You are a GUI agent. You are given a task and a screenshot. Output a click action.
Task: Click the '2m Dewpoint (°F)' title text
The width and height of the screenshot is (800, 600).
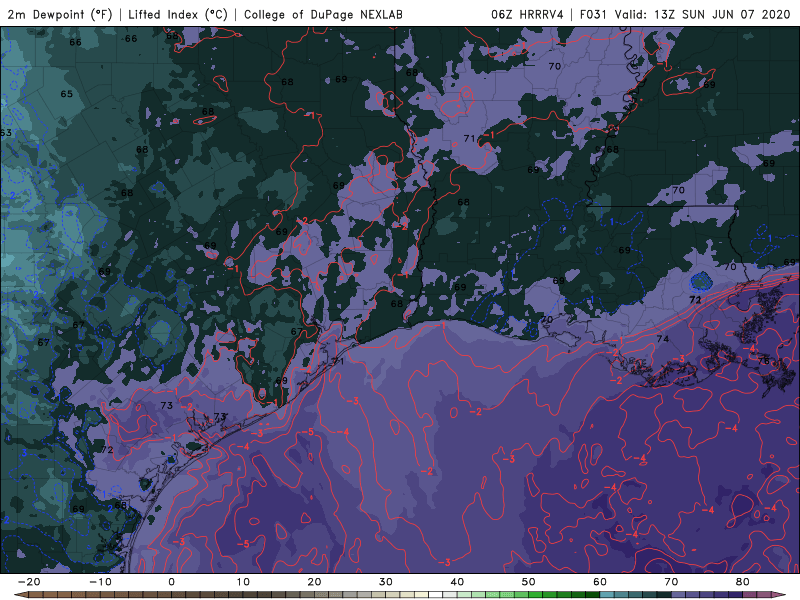tap(60, 14)
